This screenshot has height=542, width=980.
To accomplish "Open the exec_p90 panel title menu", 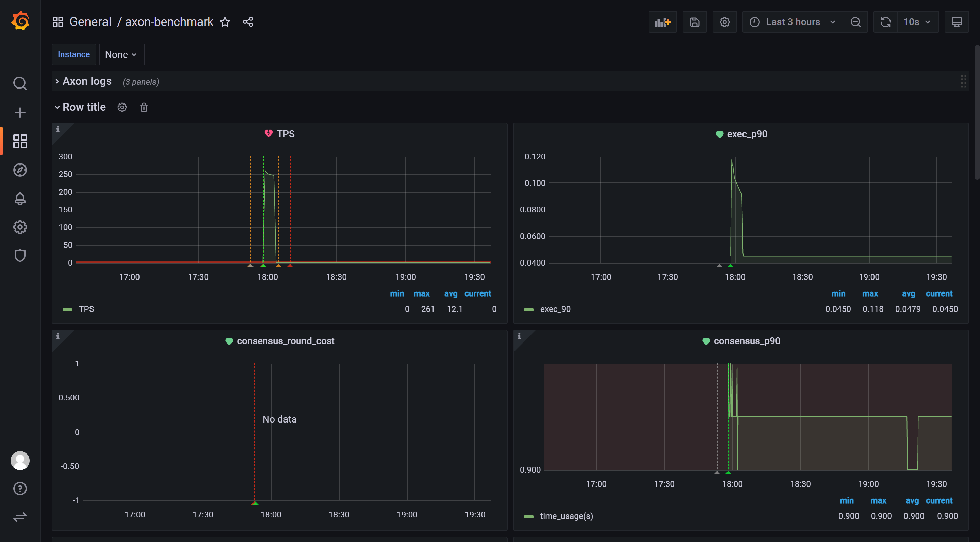I will pos(747,134).
